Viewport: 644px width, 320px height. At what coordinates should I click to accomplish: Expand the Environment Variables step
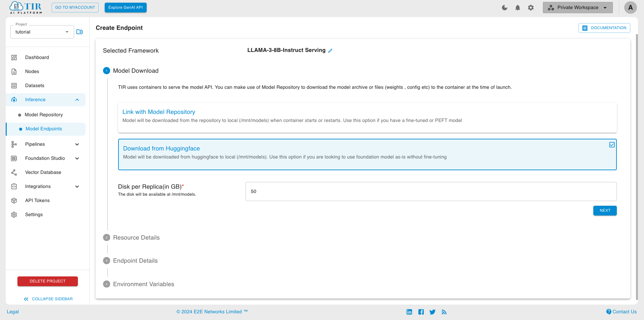pyautogui.click(x=144, y=284)
